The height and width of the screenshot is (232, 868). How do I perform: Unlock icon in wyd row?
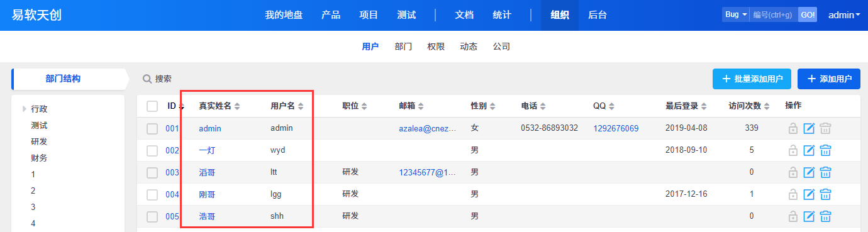pyautogui.click(x=793, y=150)
